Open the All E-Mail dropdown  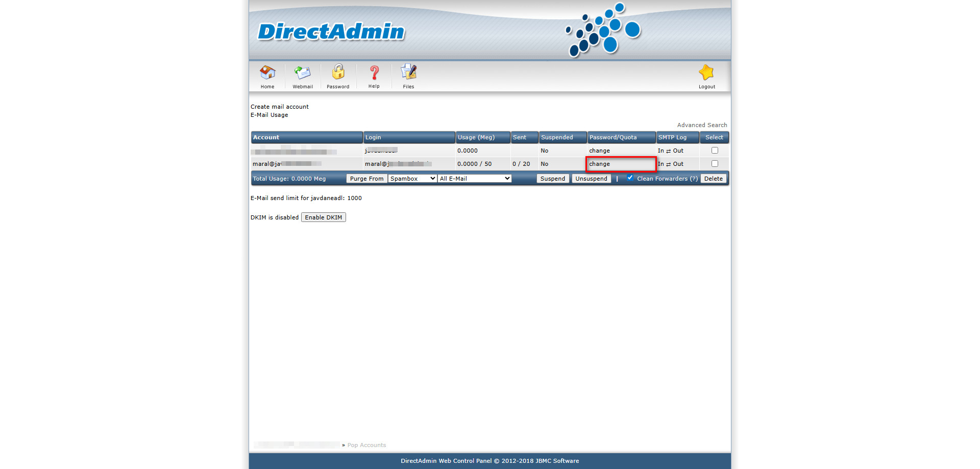click(x=475, y=179)
